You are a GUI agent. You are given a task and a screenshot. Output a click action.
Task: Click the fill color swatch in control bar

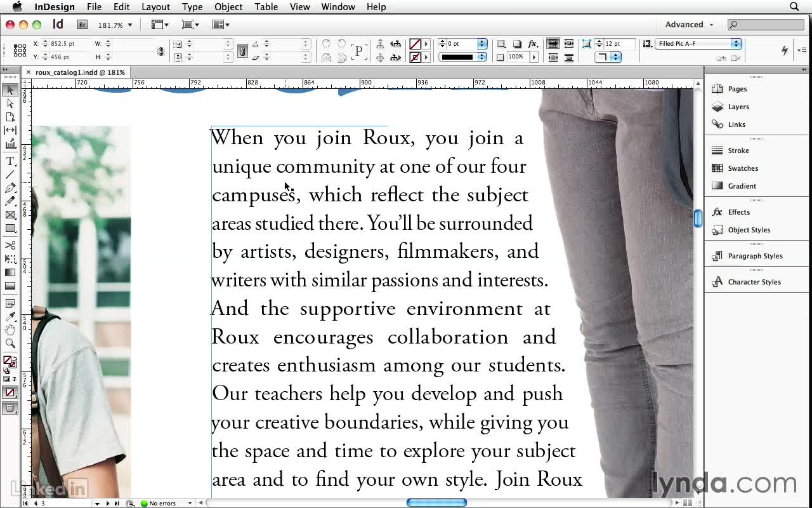coord(415,44)
